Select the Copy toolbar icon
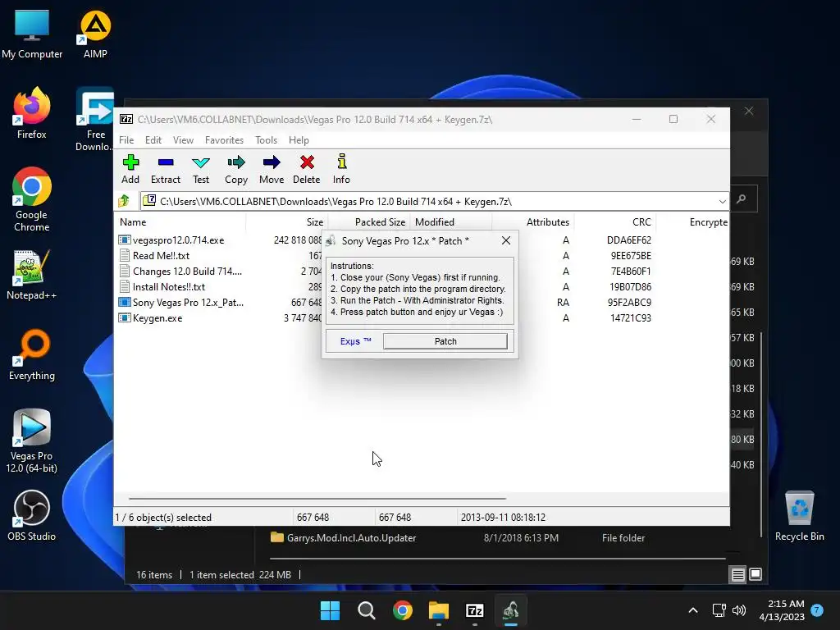 pos(236,169)
